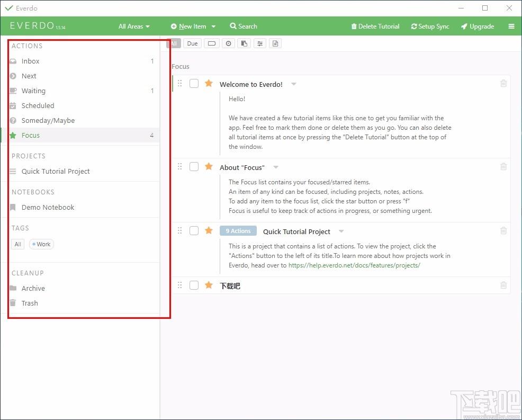Open the Someday/Maybe list
Screen dimensions: 522x420
(x=80, y=120)
